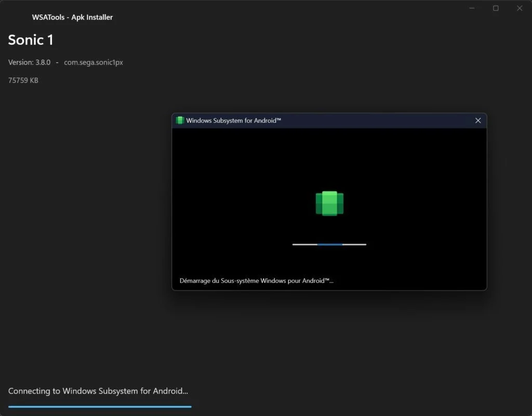
Task: Click the "Démarrage du Sous-système Windows pour Android" message
Action: [256, 281]
